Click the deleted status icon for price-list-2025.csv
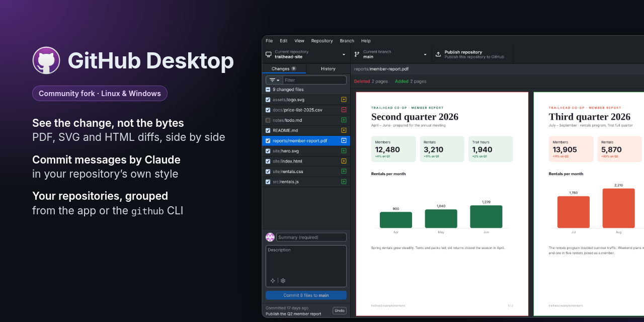The height and width of the screenshot is (322, 644). point(344,110)
